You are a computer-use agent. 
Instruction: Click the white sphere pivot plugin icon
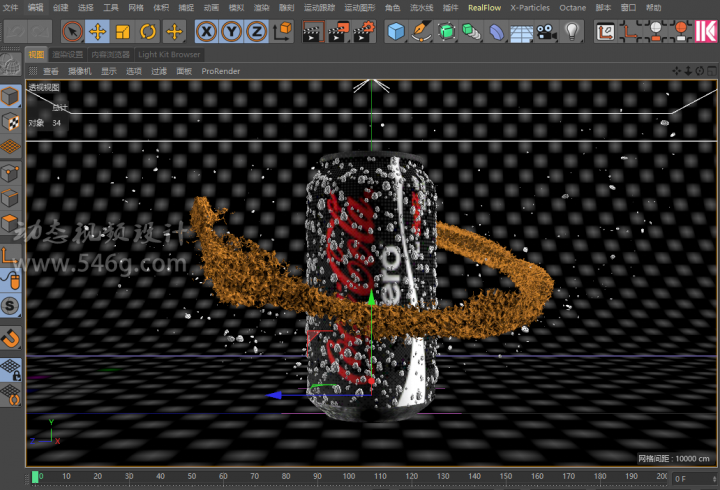(x=656, y=32)
